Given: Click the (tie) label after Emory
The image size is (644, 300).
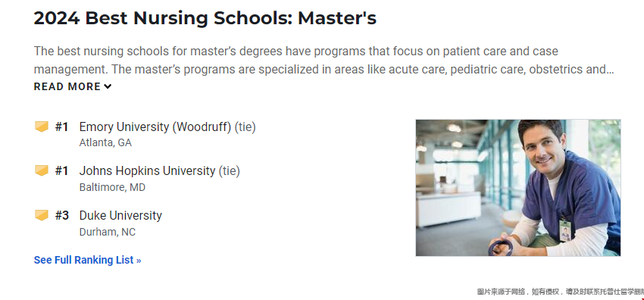Looking at the screenshot, I should [245, 127].
